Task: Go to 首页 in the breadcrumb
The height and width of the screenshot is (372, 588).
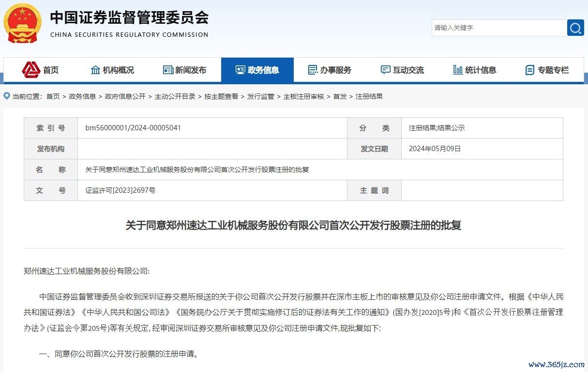Action: [53, 96]
